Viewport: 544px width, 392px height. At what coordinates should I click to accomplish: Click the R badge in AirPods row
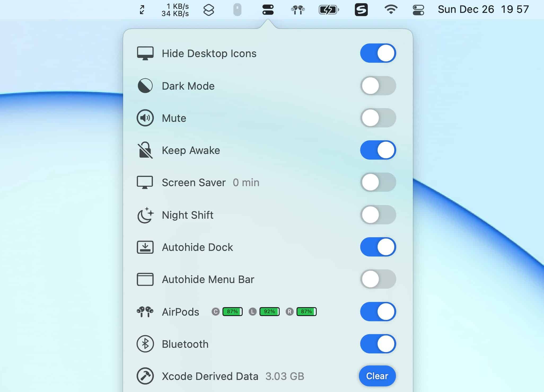289,312
